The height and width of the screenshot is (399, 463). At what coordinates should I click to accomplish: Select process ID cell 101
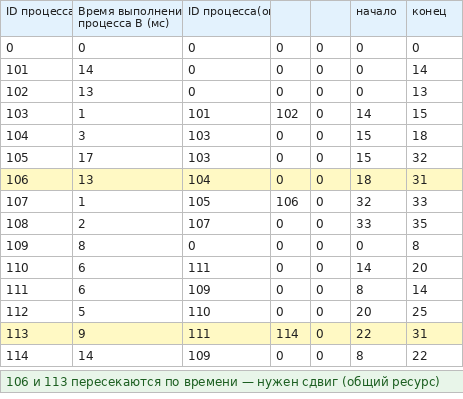click(36, 70)
